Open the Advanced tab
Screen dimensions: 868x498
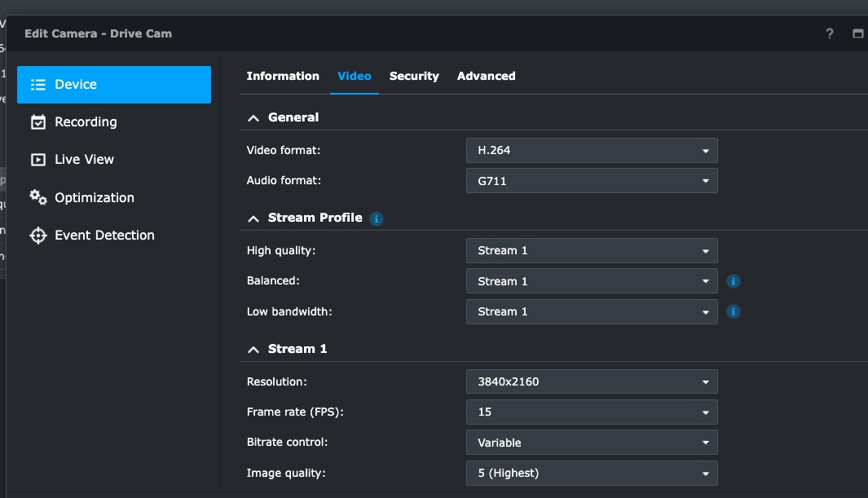[x=486, y=76]
